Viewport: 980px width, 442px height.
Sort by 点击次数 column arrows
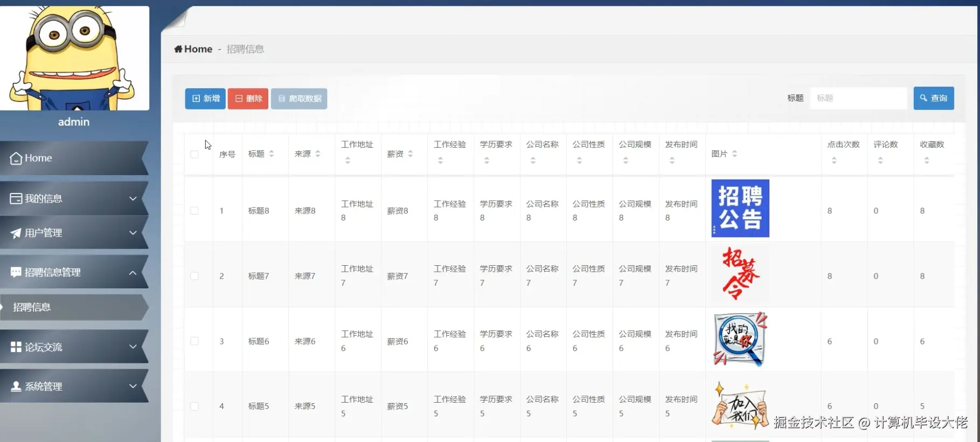pos(834,160)
